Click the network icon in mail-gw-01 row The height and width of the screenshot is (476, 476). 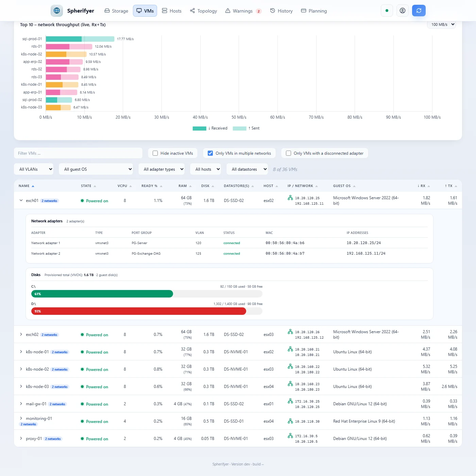pyautogui.click(x=290, y=401)
